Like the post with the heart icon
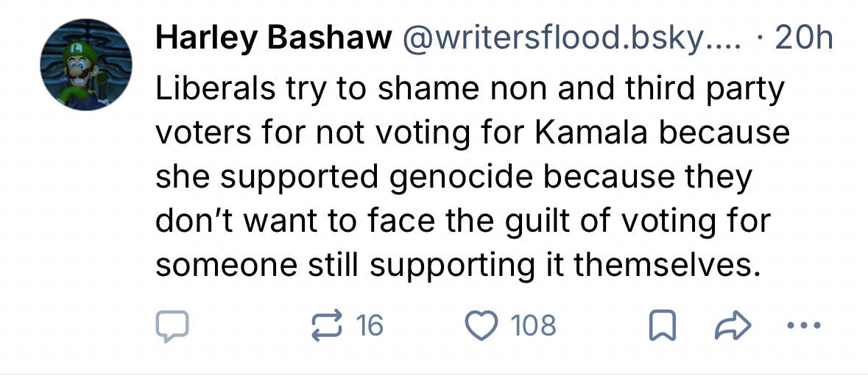Screen dimensions: 868x376 click(481, 325)
